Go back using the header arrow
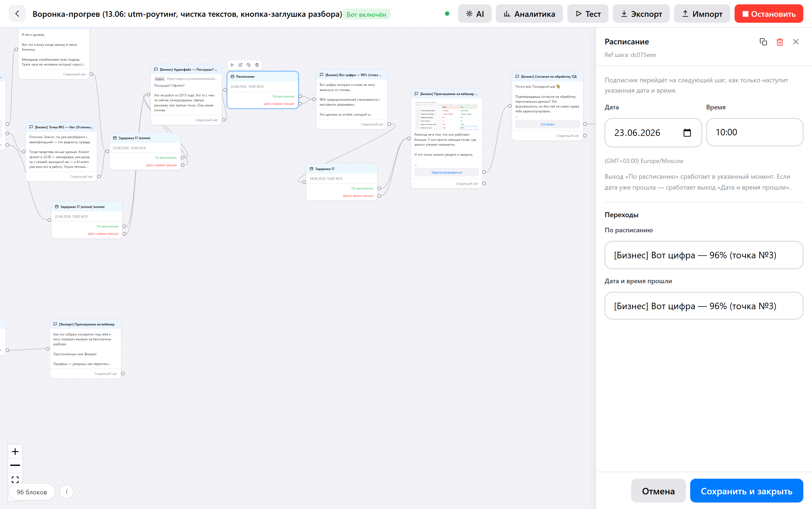The height and width of the screenshot is (509, 812). point(17,14)
